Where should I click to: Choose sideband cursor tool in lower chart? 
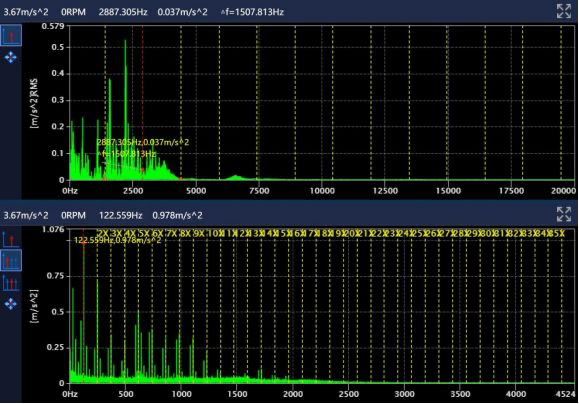point(11,283)
